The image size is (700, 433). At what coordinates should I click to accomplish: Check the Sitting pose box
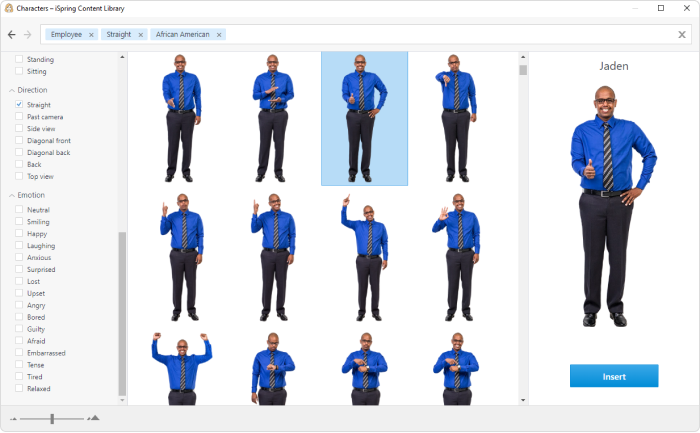pyautogui.click(x=19, y=71)
